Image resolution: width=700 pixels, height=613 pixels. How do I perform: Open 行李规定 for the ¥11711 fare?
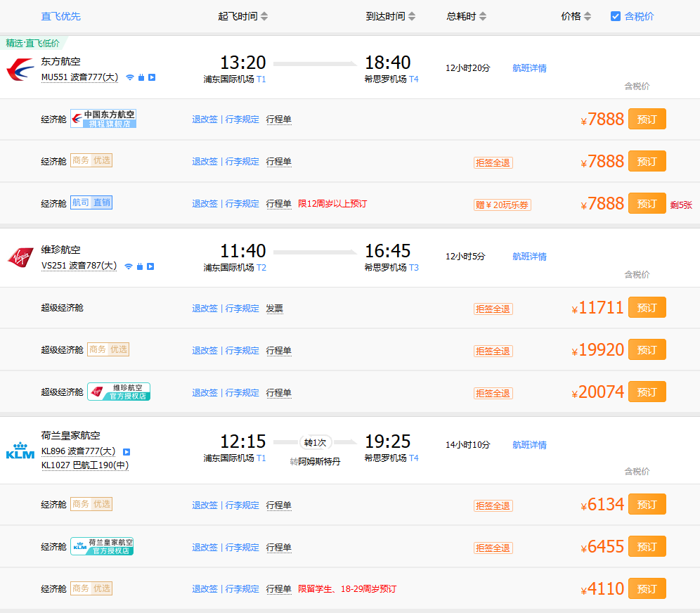242,309
